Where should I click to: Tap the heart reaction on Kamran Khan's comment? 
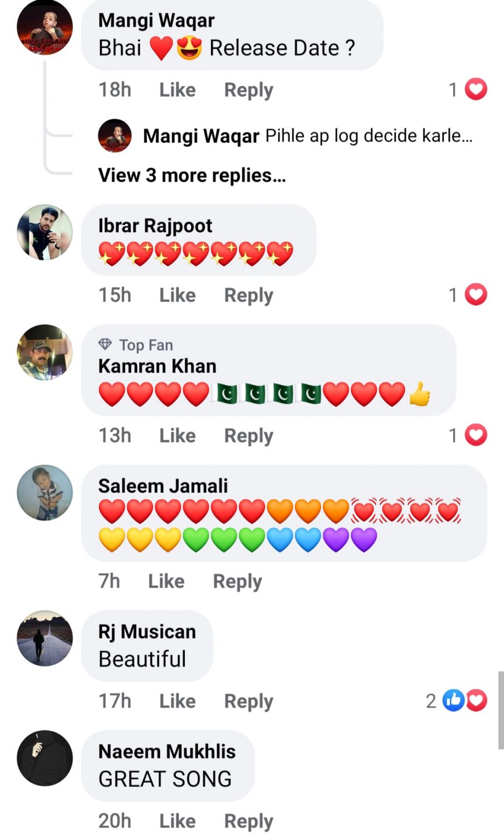[476, 435]
